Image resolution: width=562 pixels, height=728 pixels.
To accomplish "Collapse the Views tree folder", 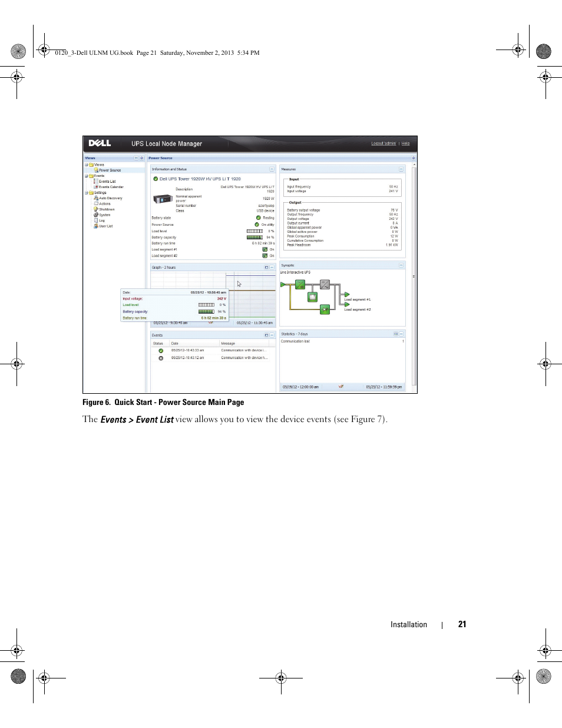I will pyautogui.click(x=87, y=165).
